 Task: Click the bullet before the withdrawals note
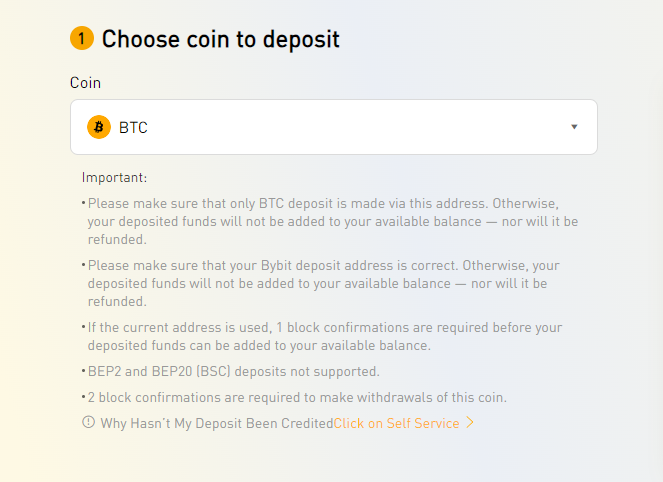click(x=84, y=398)
